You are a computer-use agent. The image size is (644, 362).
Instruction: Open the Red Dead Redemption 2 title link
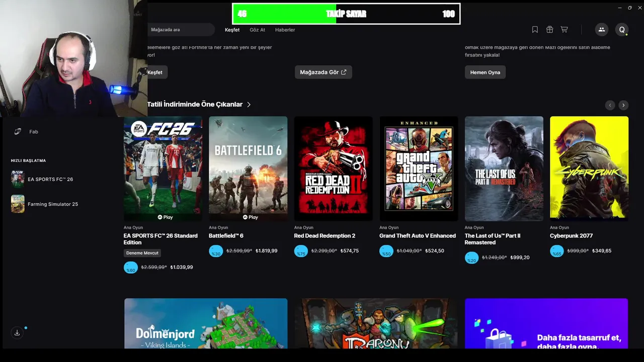pos(325,236)
